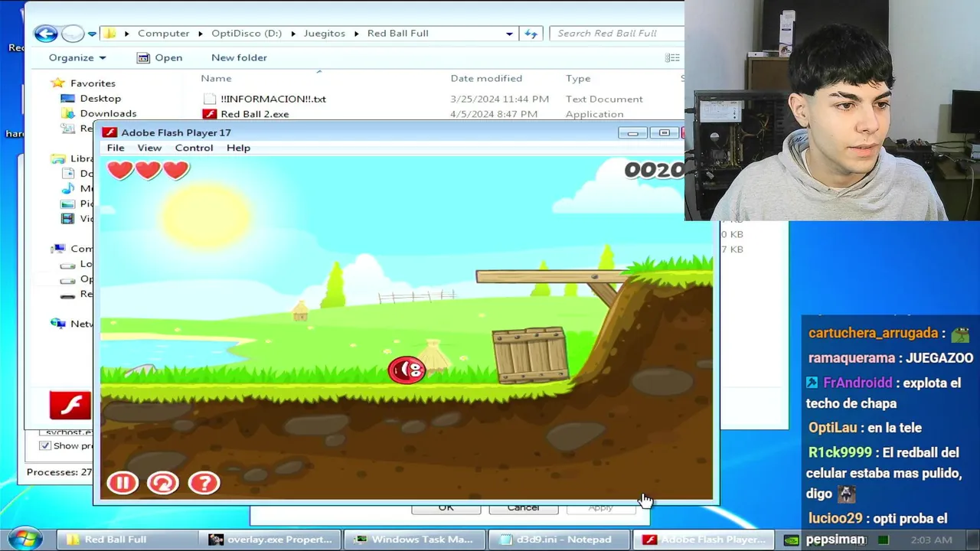Image resolution: width=980 pixels, height=551 pixels.
Task: Change the view using the Explorer view icon
Action: pos(671,57)
